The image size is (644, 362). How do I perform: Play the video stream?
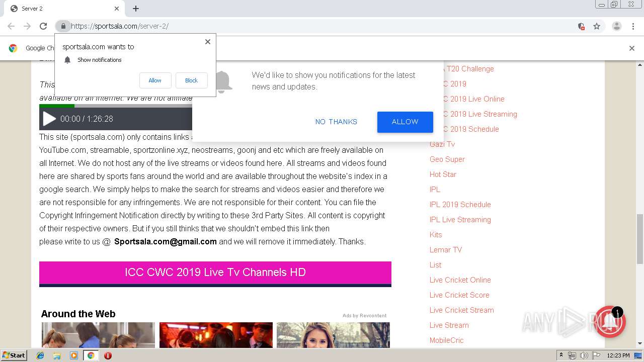pos(49,119)
